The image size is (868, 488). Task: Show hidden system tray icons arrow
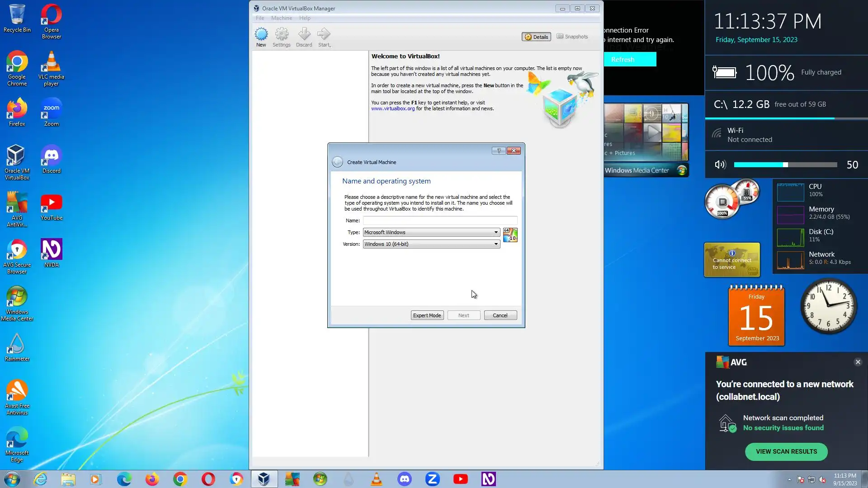789,480
